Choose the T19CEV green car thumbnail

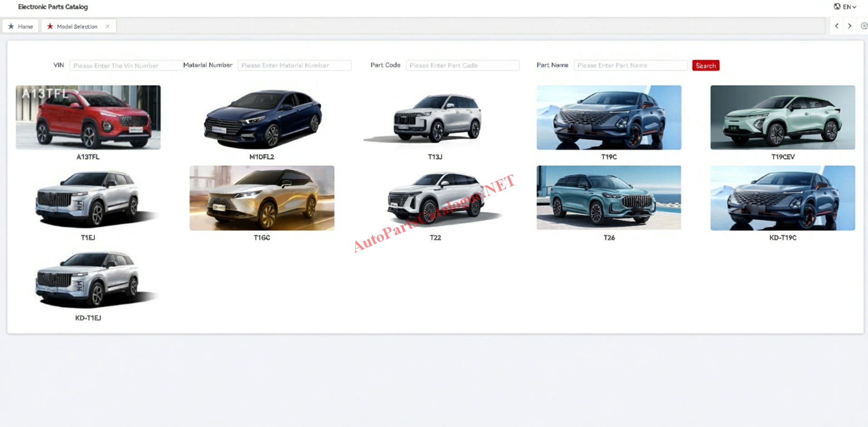pyautogui.click(x=783, y=118)
